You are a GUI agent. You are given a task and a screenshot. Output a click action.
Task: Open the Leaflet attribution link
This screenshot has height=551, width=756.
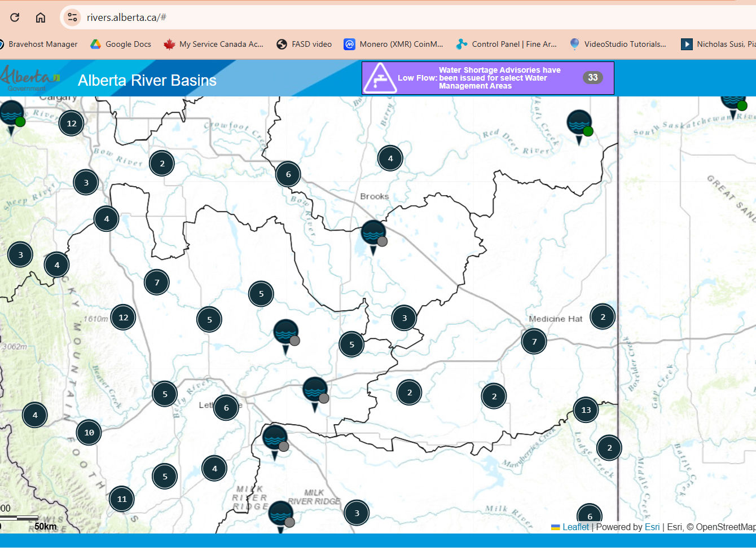pyautogui.click(x=575, y=527)
